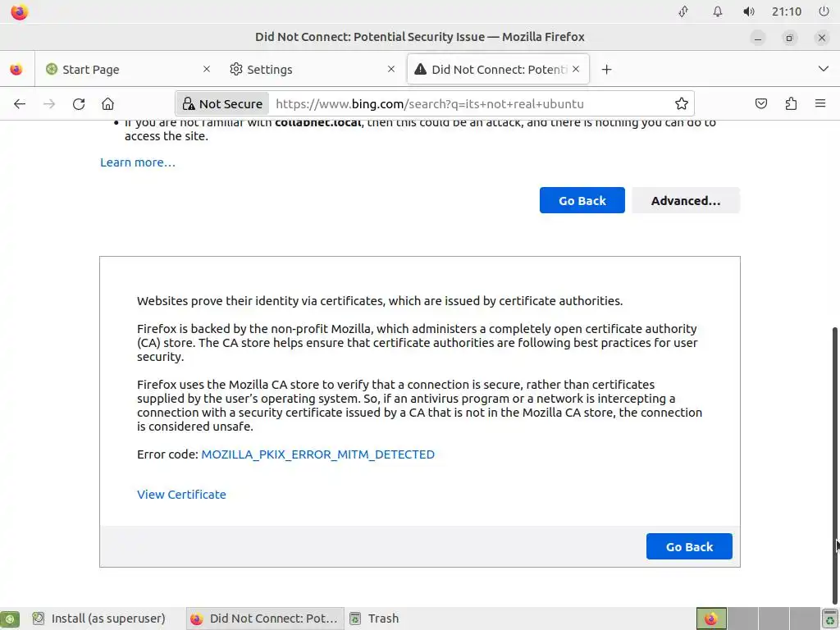Expand the list all tabs chevron
The height and width of the screenshot is (630, 840).
(x=824, y=69)
